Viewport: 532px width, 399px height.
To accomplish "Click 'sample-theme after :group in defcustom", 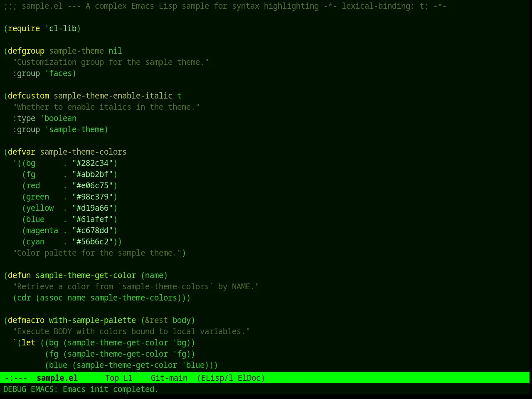I will [x=74, y=129].
